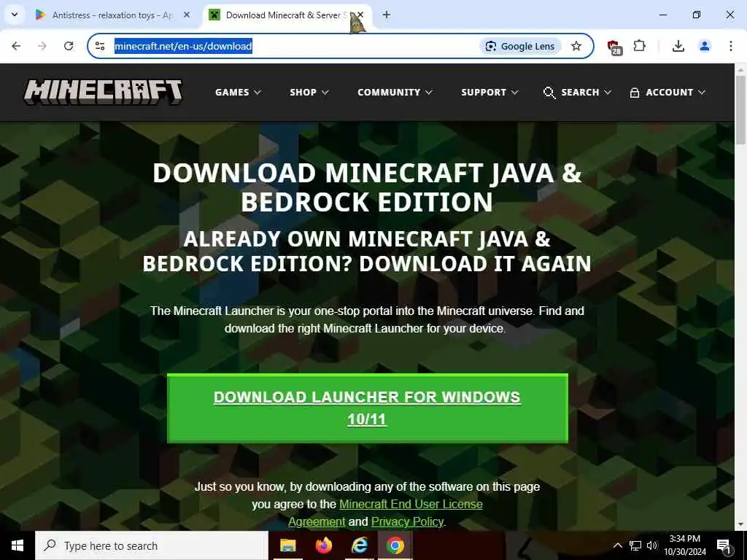Open the SEARCH dropdown in the header
This screenshot has height=560, width=747.
coord(577,93)
